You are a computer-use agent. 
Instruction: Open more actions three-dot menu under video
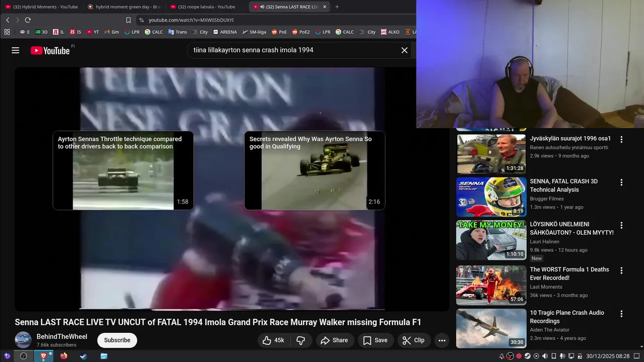click(x=442, y=340)
